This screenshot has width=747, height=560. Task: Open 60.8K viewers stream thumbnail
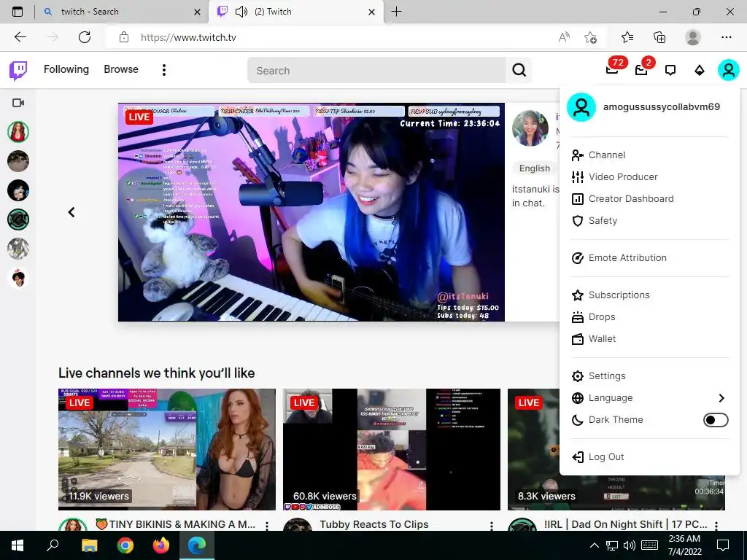(x=392, y=449)
